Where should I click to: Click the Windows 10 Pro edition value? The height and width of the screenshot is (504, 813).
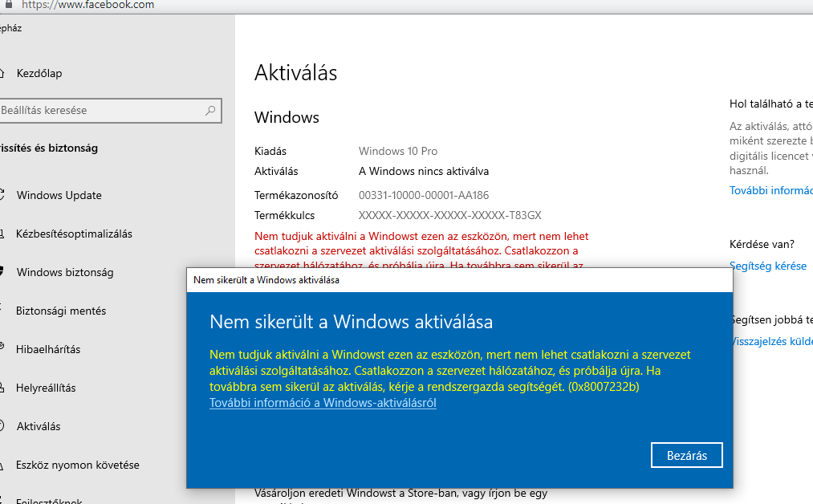click(x=398, y=152)
